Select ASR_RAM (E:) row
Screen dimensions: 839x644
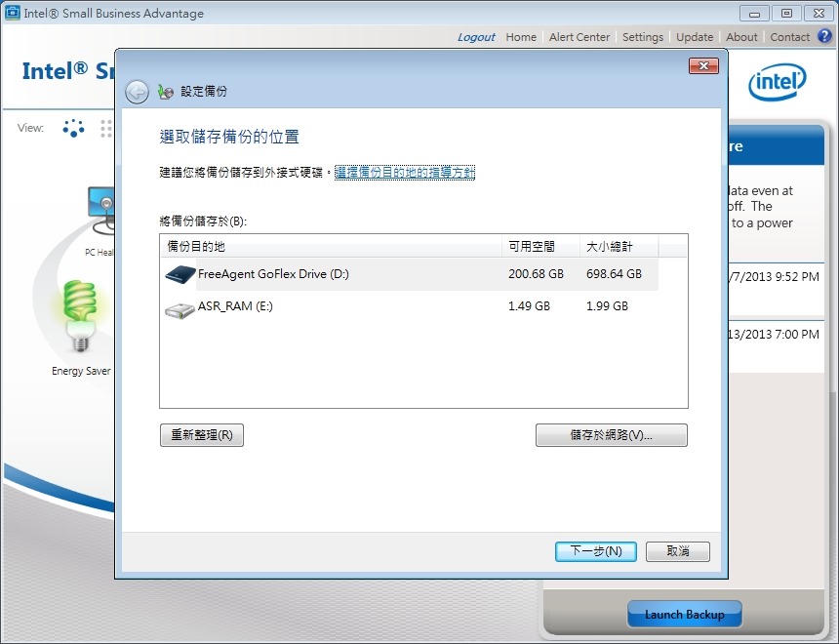point(411,306)
